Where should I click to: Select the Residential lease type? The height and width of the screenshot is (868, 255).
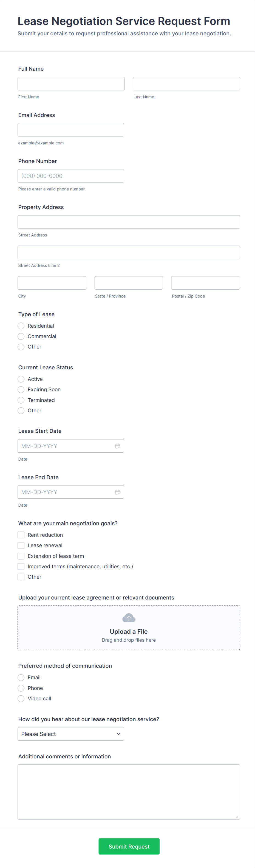tap(21, 326)
